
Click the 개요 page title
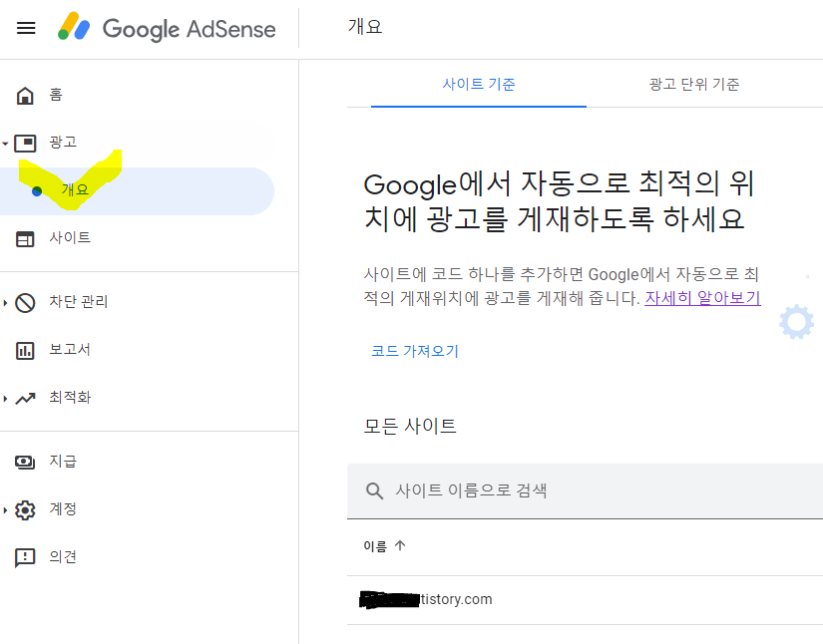pyautogui.click(x=365, y=26)
